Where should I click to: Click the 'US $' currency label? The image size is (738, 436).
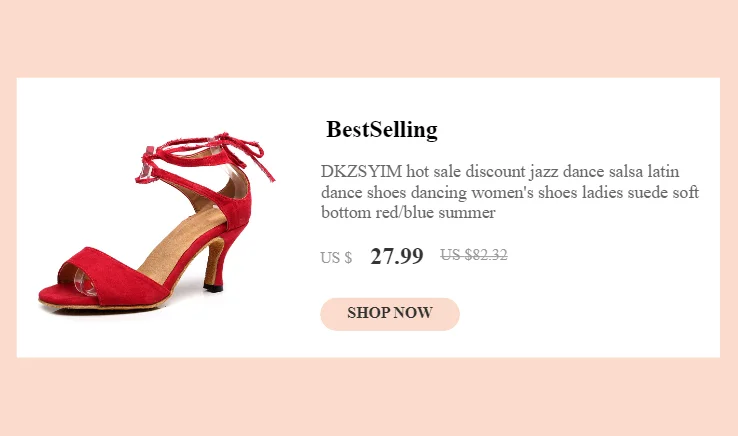[x=336, y=258]
